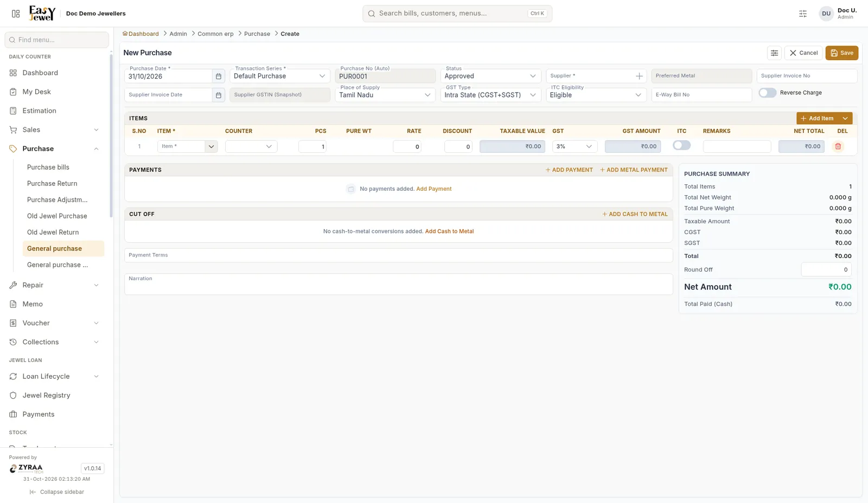The height and width of the screenshot is (503, 868).
Task: Delete item row 1 with the trash icon
Action: point(838,146)
